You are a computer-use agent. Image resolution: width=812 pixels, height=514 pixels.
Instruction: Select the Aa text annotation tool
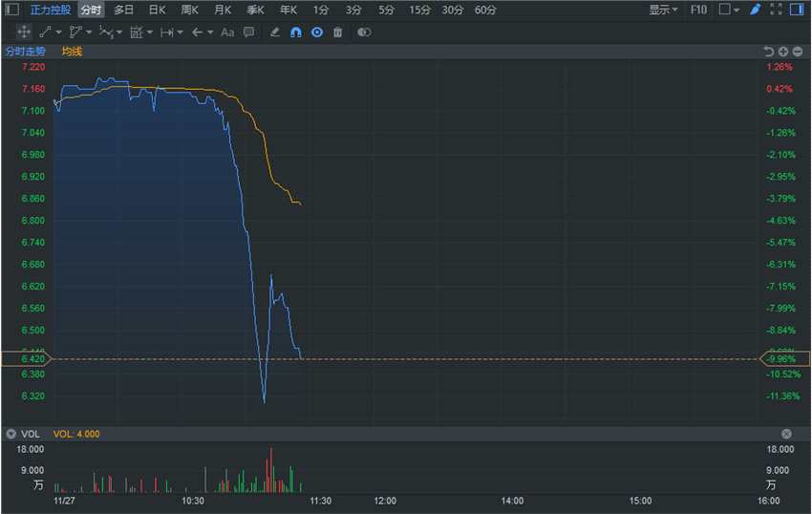227,32
